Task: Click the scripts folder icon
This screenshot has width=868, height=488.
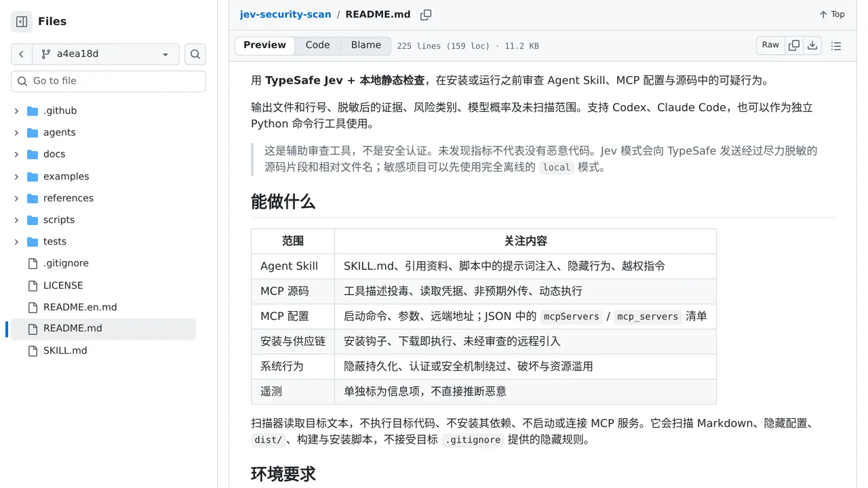Action: point(33,220)
